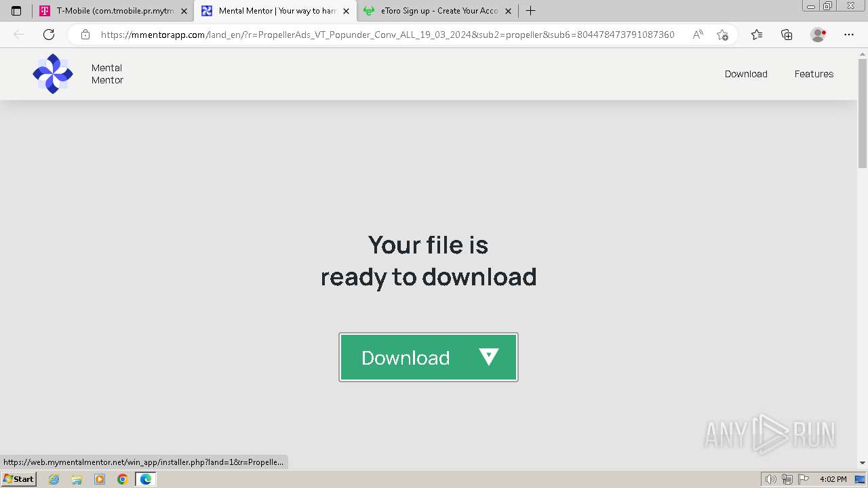Viewport: 868px width, 488px height.
Task: Click the system clock 4:02 PM
Action: pyautogui.click(x=833, y=479)
